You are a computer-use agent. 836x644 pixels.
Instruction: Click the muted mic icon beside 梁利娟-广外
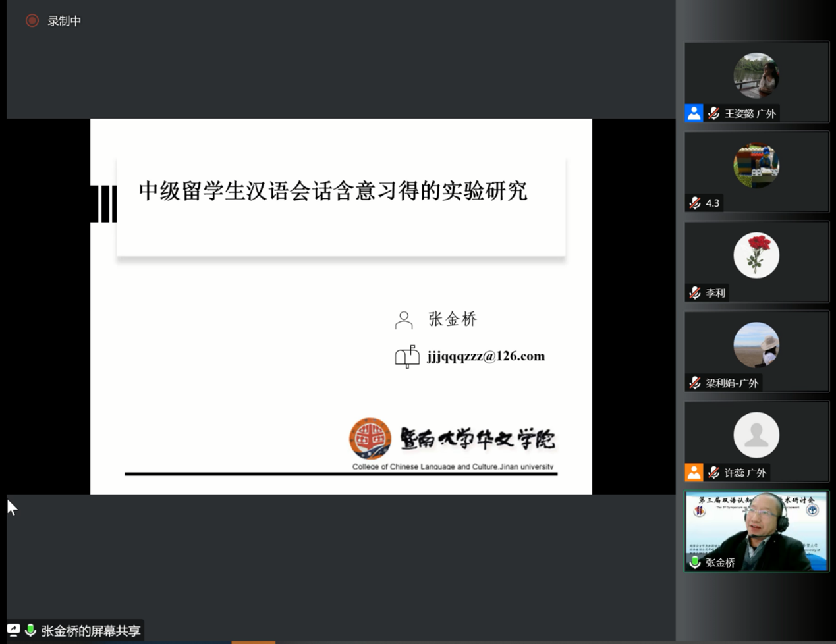click(x=695, y=383)
